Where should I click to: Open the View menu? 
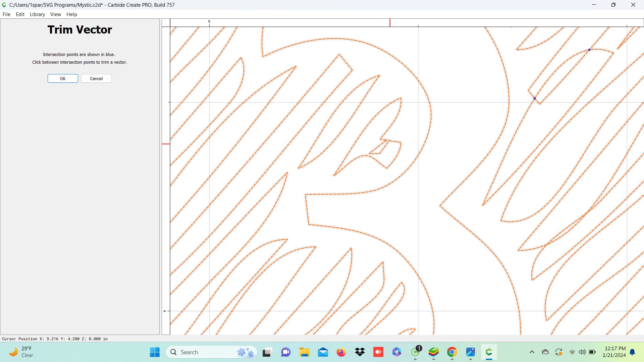point(55,14)
